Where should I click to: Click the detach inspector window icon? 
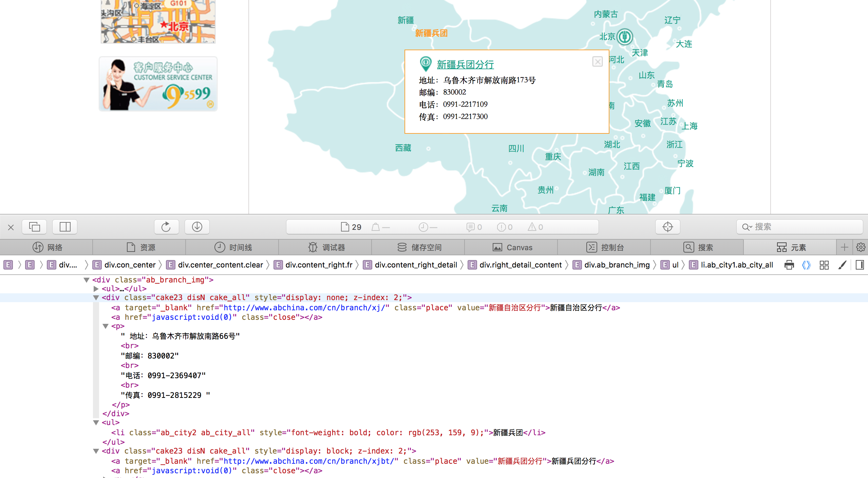[x=34, y=227]
